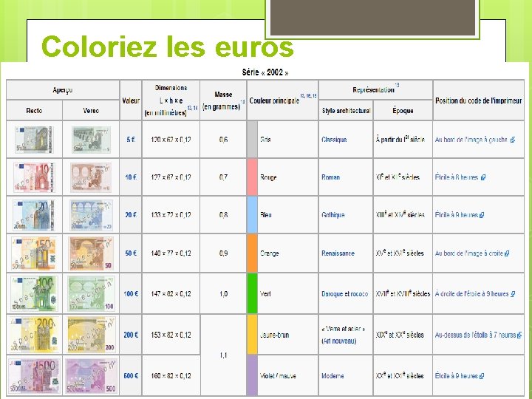Click the red color swatch beside Rouge
Image resolution: width=532 pixels, height=399 pixels.
tap(252, 177)
